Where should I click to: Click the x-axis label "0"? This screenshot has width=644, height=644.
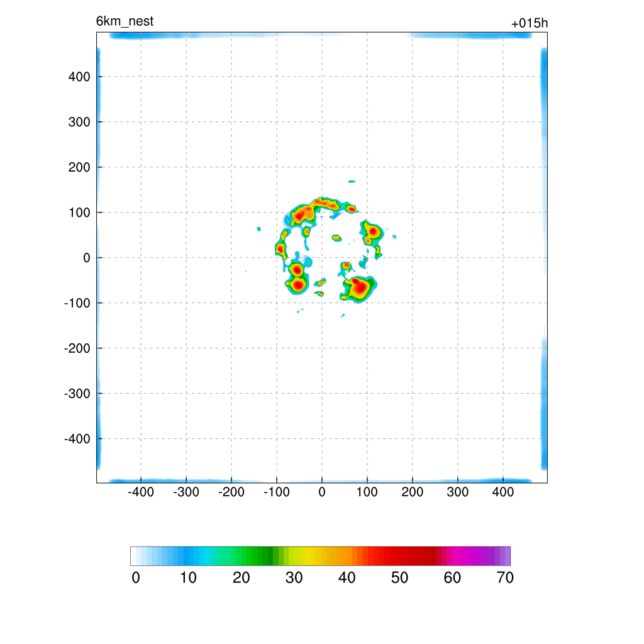tap(322, 492)
